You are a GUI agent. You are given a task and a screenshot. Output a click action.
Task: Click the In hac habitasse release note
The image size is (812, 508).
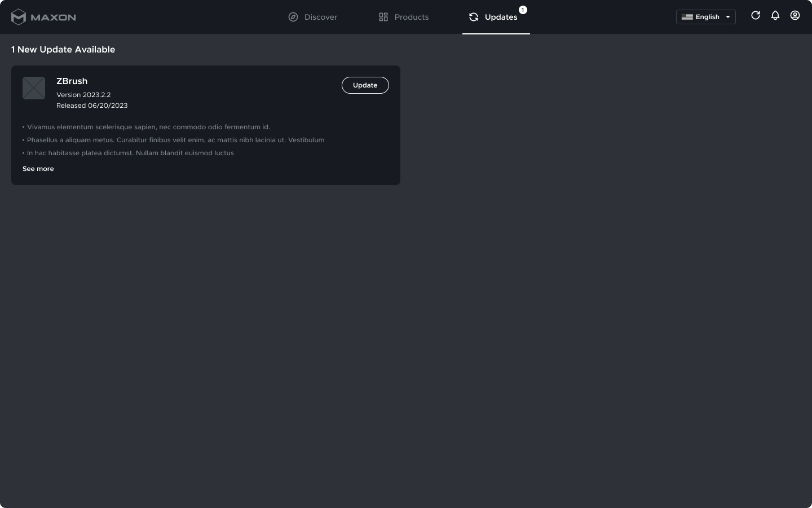128,153
